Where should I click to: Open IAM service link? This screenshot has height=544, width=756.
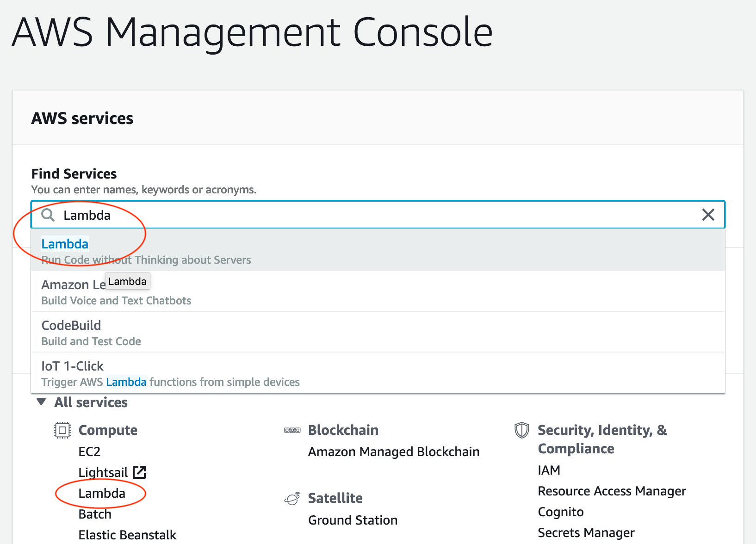click(x=549, y=470)
